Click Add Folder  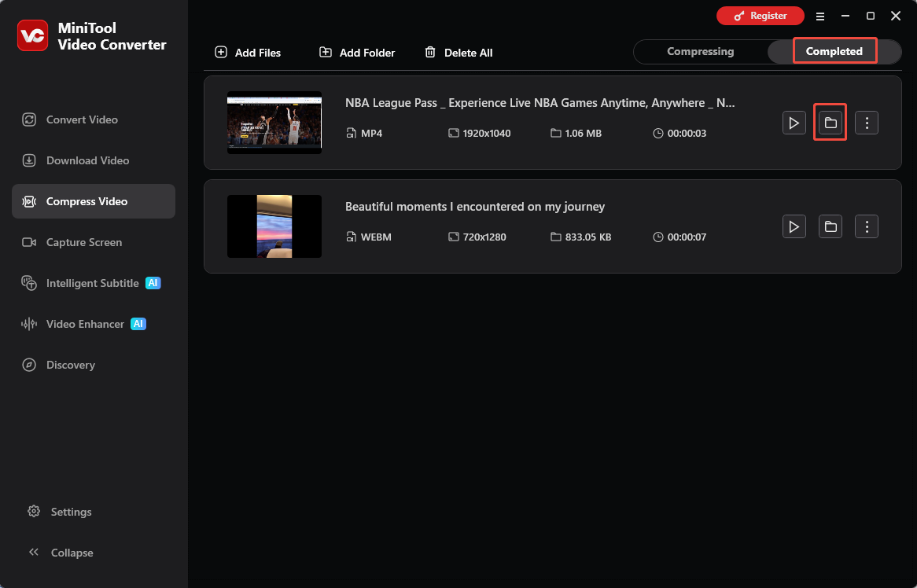point(357,53)
